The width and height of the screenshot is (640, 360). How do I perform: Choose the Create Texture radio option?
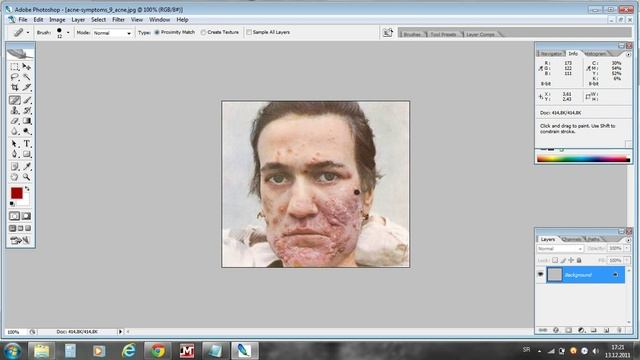click(203, 32)
